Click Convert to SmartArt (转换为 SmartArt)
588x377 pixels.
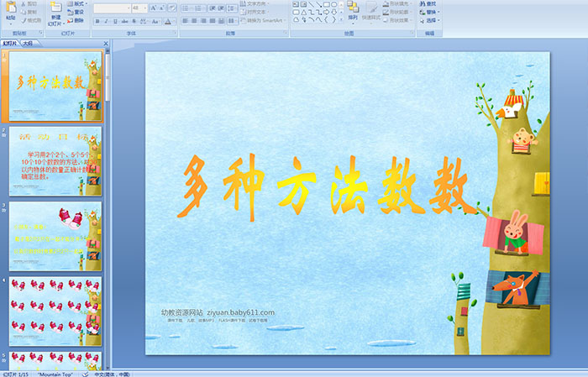click(x=263, y=20)
